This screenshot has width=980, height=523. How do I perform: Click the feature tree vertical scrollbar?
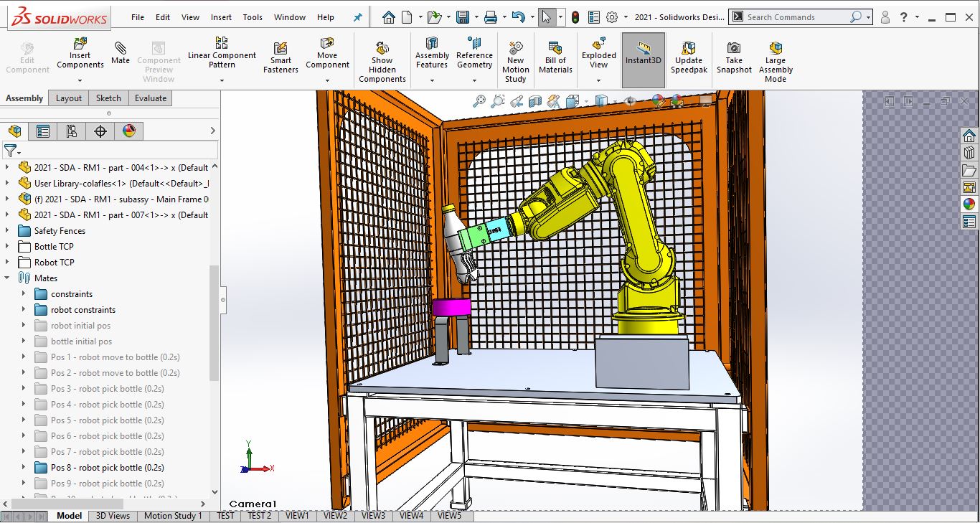(x=214, y=323)
